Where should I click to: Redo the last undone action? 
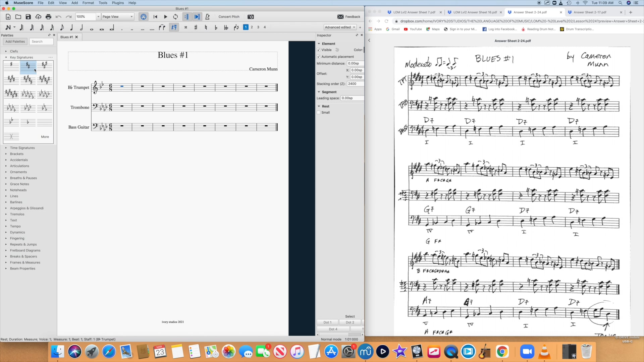click(x=69, y=17)
